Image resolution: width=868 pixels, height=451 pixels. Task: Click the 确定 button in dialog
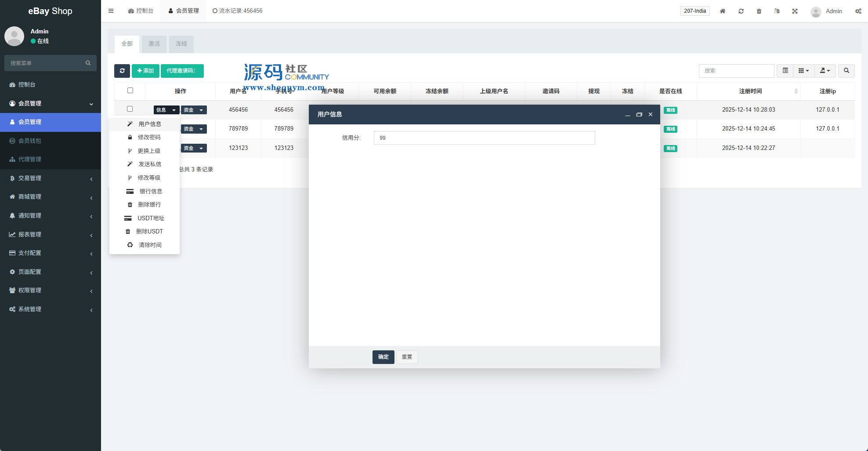pos(383,357)
